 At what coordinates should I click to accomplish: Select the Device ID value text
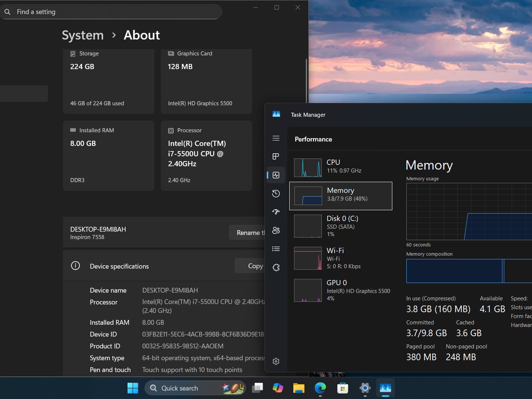[203, 334]
